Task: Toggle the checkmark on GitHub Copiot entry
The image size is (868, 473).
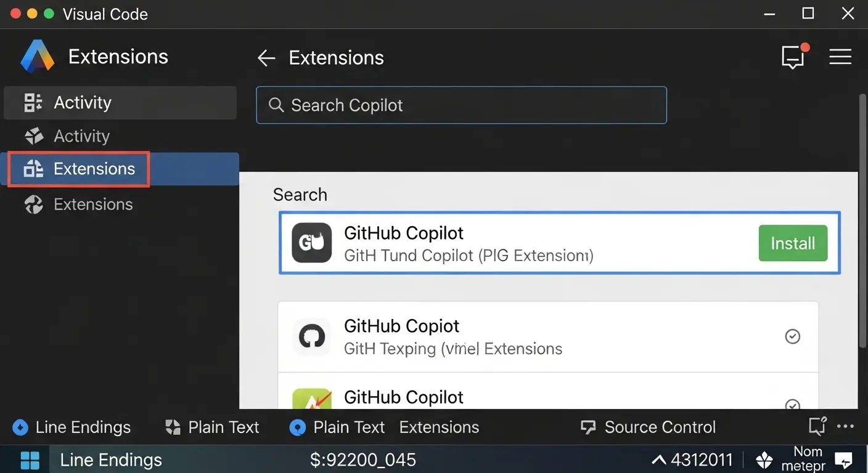Action: point(792,336)
